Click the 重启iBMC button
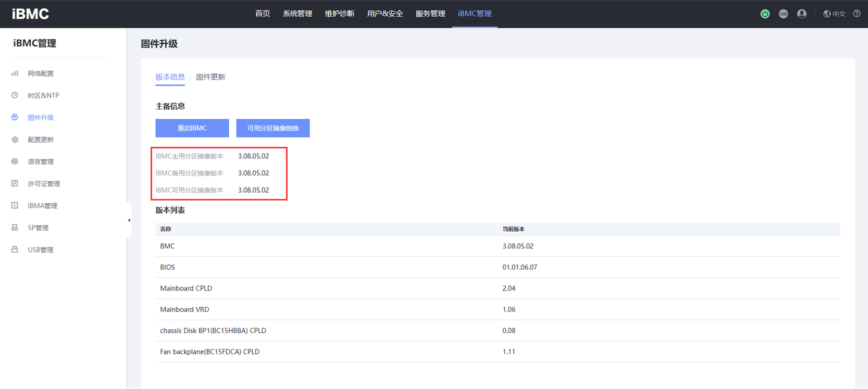Viewport: 868px width, 389px height. (192, 128)
